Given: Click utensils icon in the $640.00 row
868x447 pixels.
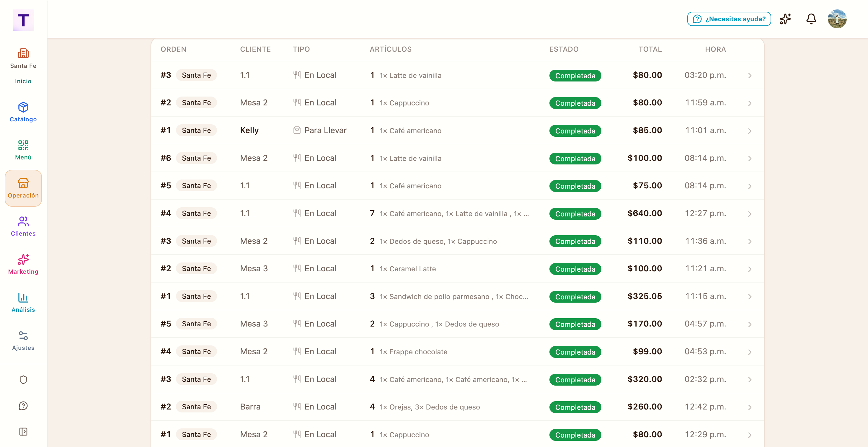Looking at the screenshot, I should (x=297, y=213).
